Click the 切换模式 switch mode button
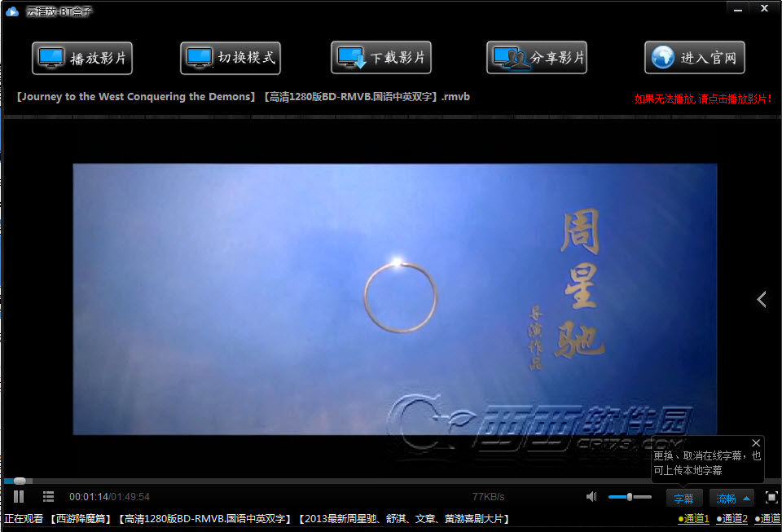This screenshot has width=782, height=532. 231,59
